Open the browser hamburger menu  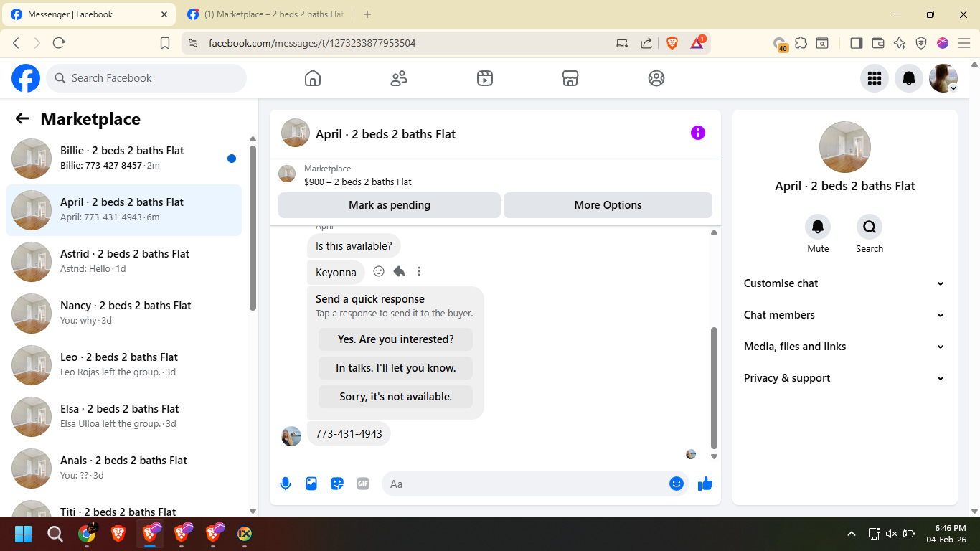964,43
